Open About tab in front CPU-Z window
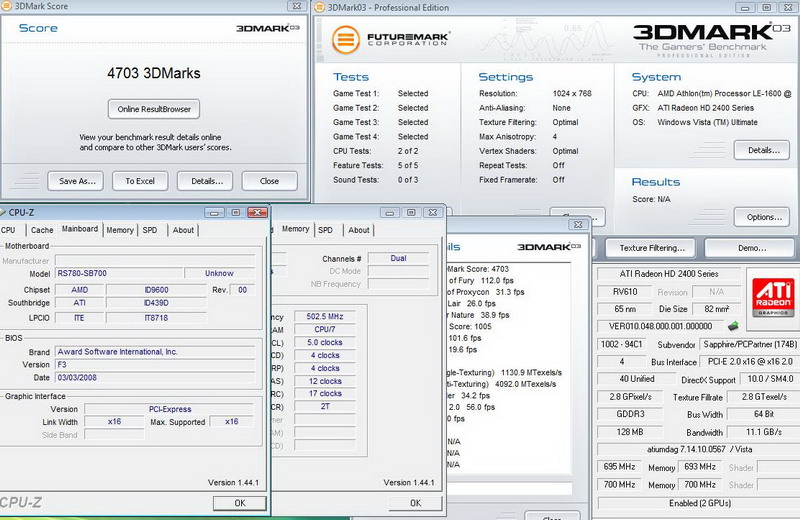Screen dimensions: 800x520 tap(183, 230)
